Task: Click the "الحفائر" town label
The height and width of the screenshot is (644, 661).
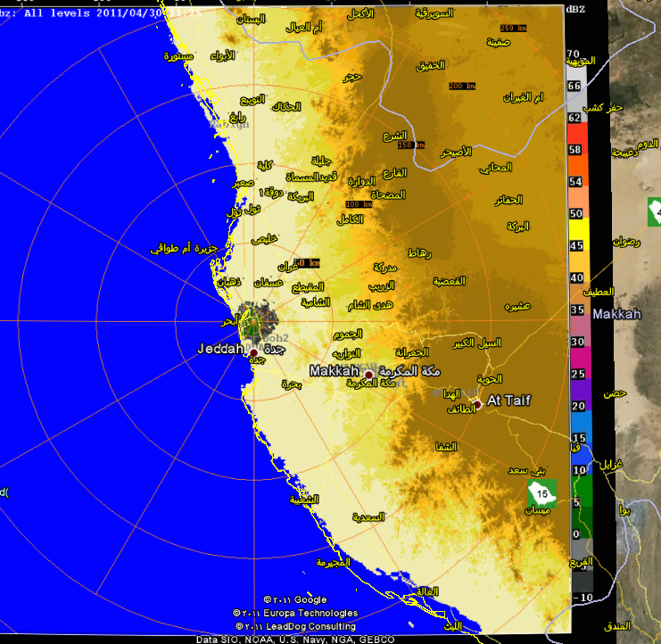Action: tap(508, 200)
